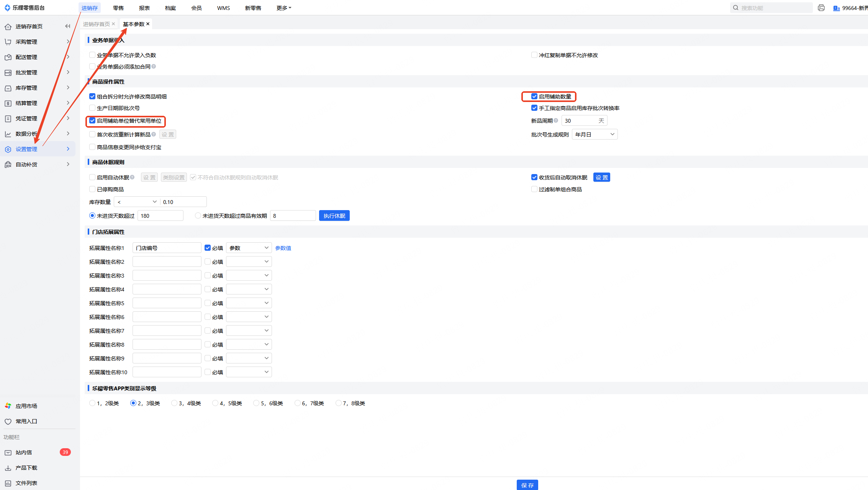Open 应用市场 colorful icon

click(8, 406)
